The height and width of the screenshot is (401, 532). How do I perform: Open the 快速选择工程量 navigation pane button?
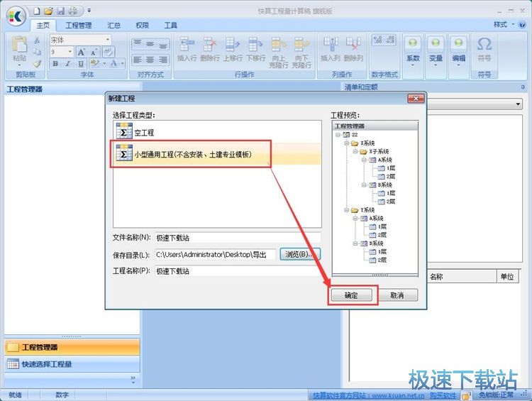pos(72,364)
